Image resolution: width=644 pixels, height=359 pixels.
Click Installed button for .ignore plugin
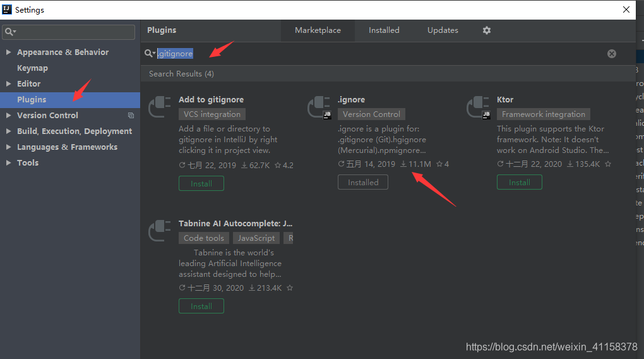[363, 182]
